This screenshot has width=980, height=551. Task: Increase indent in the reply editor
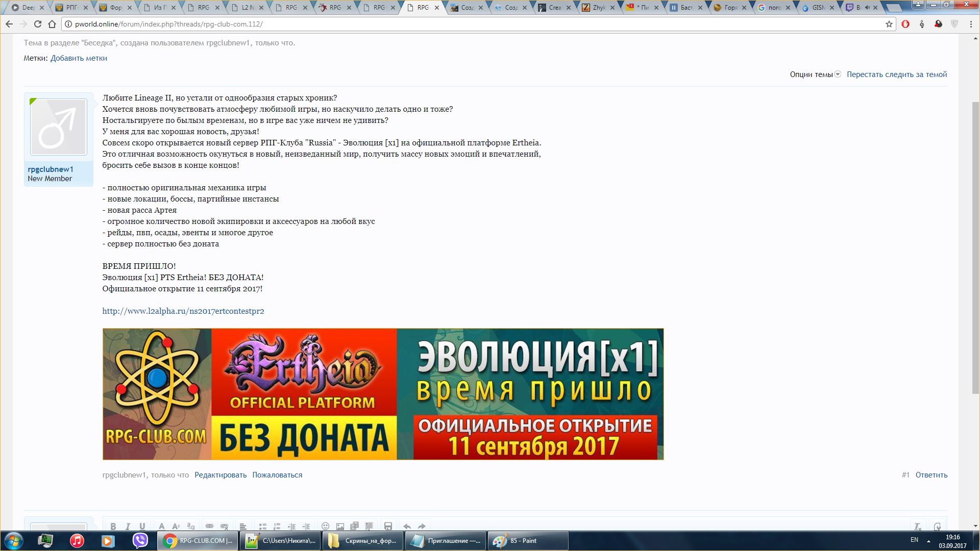(x=306, y=526)
